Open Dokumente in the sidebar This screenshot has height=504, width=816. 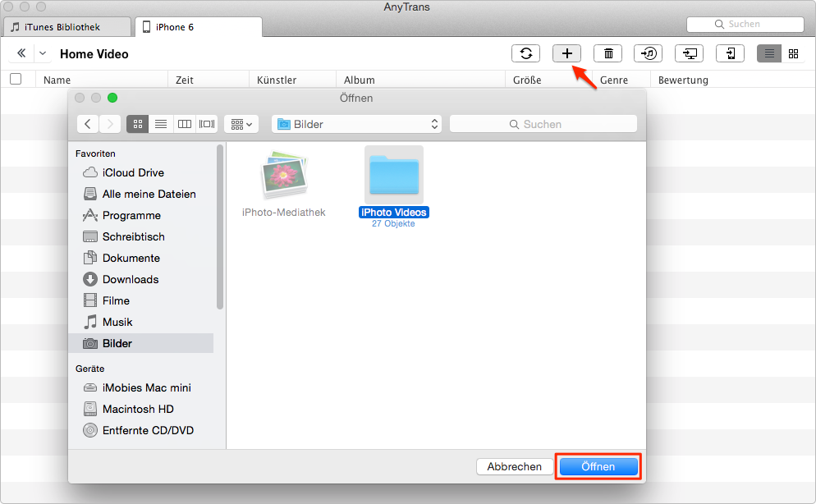coord(141,258)
